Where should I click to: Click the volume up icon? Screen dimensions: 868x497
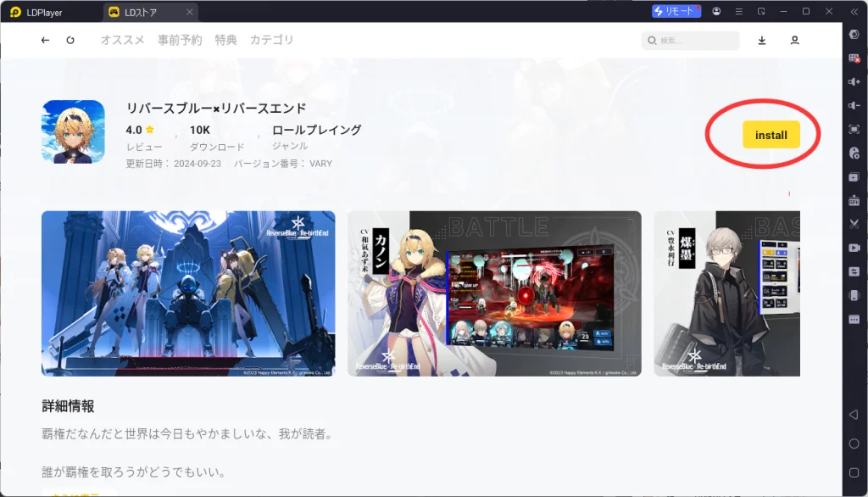pos(854,82)
